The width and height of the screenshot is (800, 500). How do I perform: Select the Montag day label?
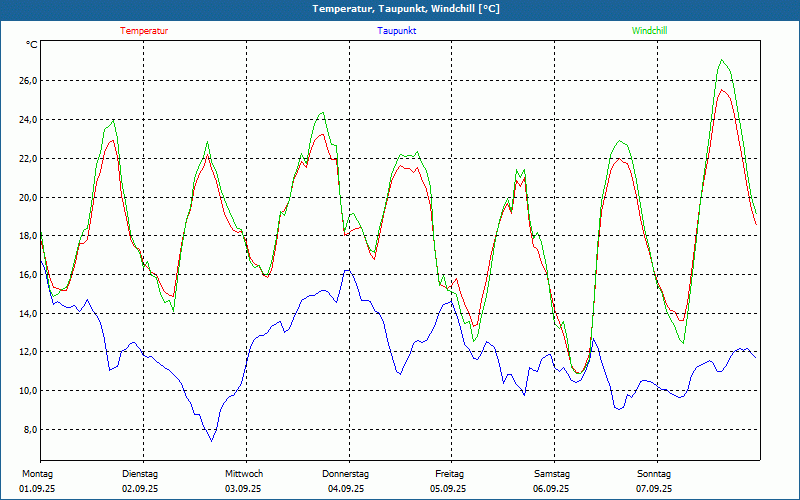coord(36,474)
